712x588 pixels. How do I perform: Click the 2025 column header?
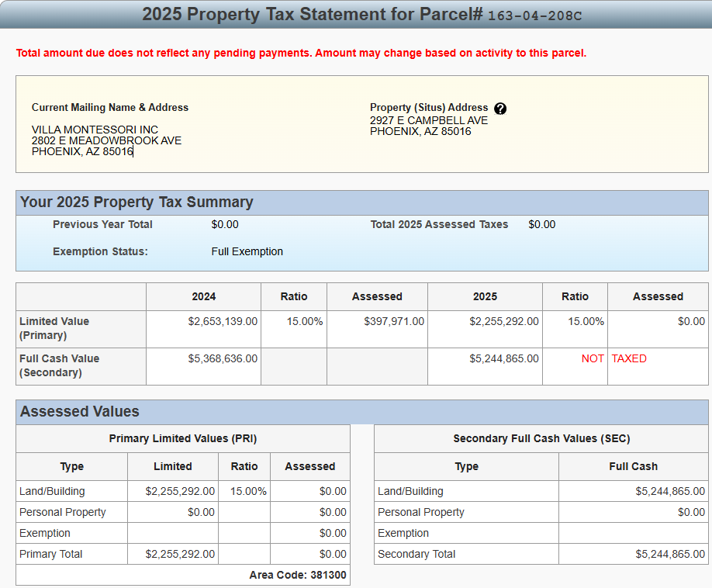click(x=485, y=296)
